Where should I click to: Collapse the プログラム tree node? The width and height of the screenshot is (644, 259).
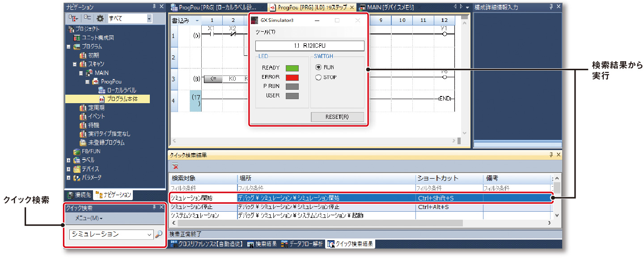(x=68, y=46)
